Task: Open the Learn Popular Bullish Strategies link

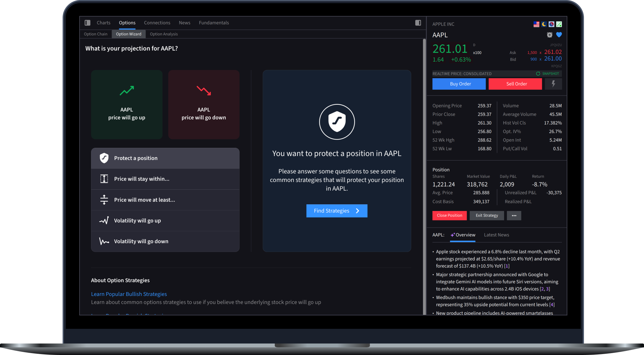Action: click(129, 294)
